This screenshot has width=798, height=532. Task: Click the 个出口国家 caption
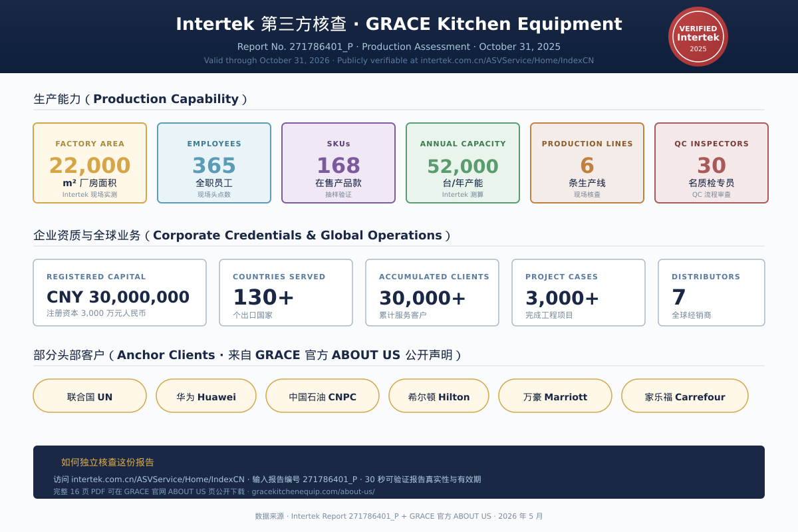[253, 315]
